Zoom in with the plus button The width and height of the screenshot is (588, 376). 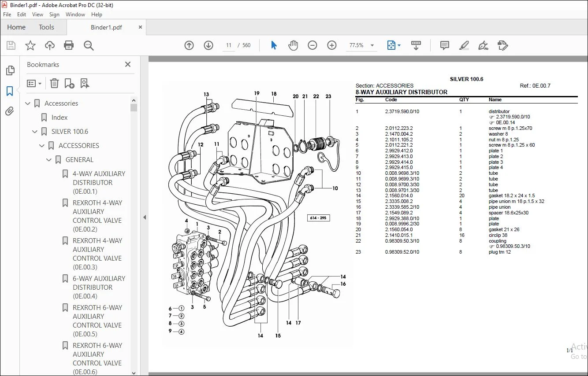332,45
